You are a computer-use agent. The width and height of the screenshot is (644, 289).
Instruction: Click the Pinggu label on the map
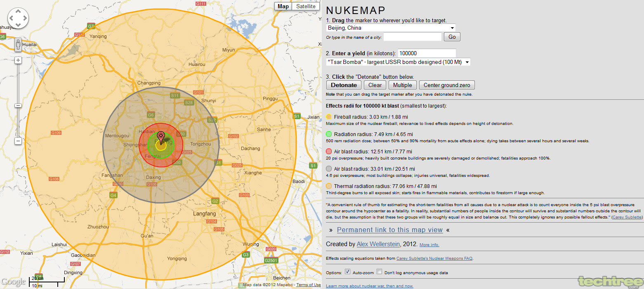pos(270,99)
